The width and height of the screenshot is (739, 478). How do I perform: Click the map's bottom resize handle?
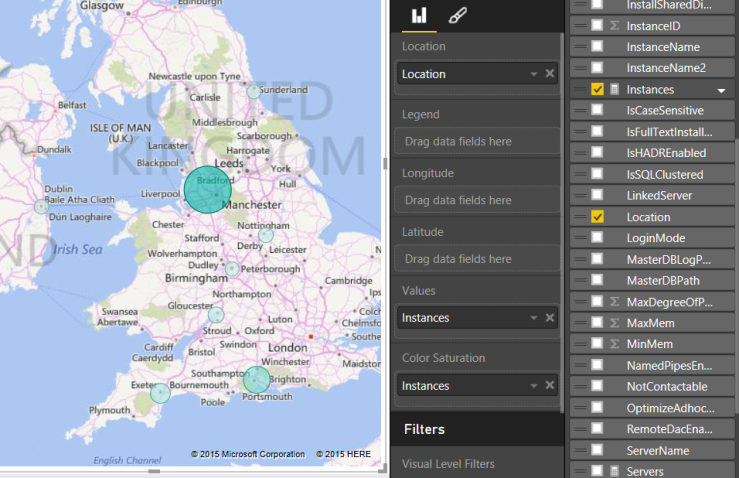pyautogui.click(x=154, y=470)
